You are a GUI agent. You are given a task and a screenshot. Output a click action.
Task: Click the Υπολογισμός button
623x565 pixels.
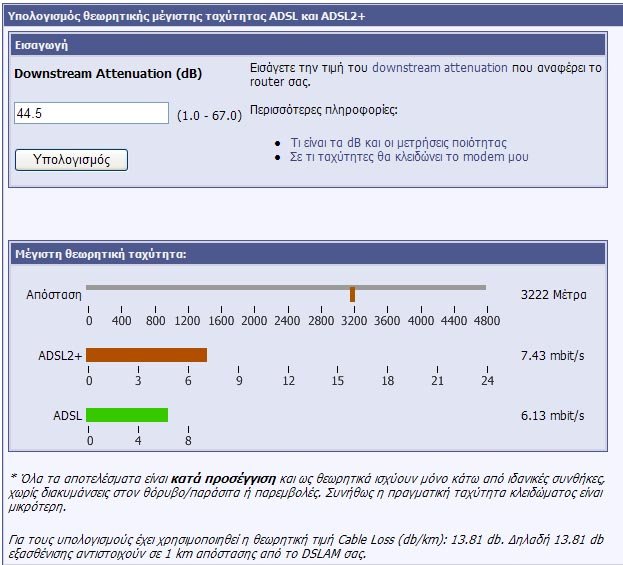click(72, 160)
